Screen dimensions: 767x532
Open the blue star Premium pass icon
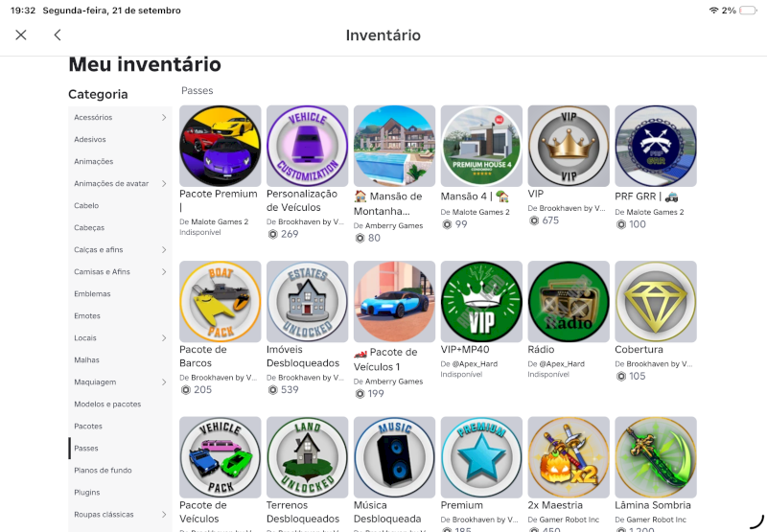click(481, 457)
